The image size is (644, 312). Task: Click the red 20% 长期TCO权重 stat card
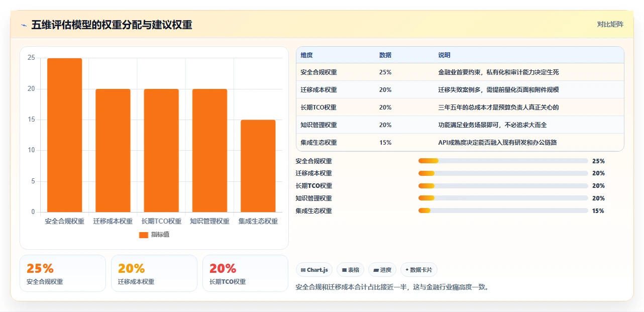[x=246, y=273]
